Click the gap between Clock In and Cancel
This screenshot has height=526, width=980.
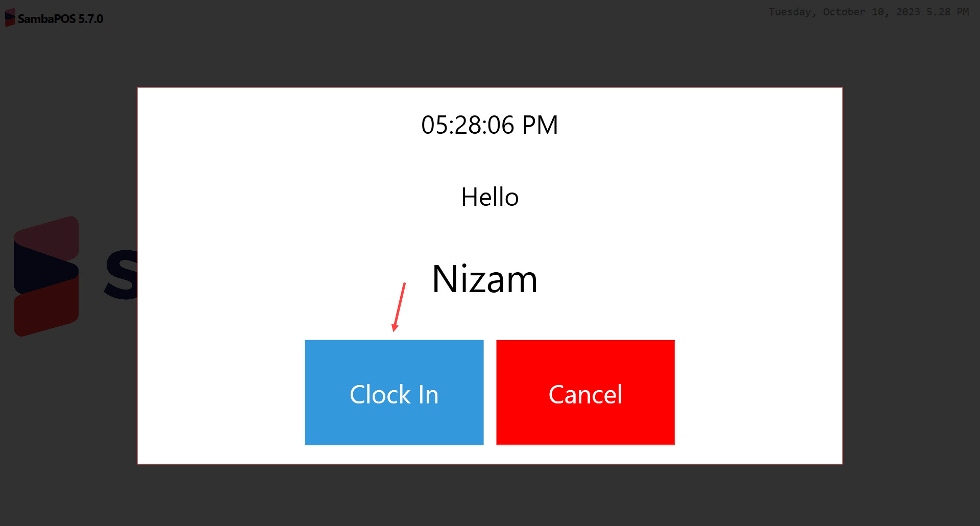point(490,393)
